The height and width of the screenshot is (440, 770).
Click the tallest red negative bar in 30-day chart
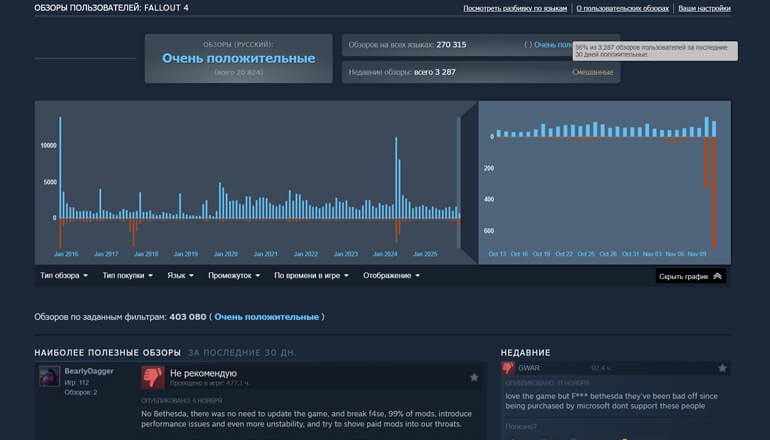714,193
